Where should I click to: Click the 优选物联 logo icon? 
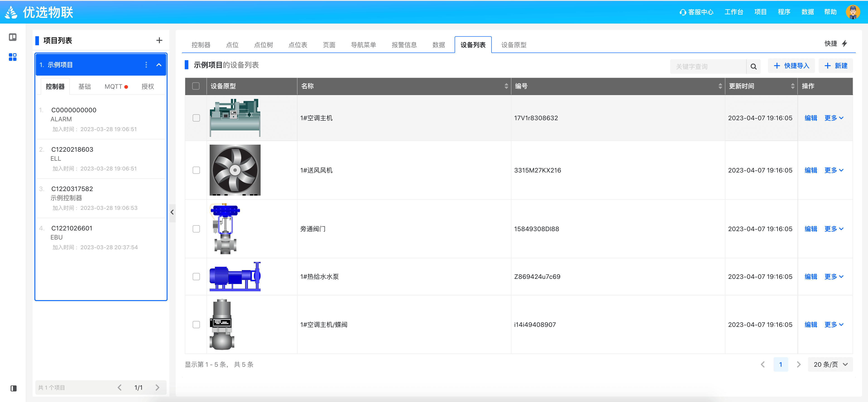click(x=11, y=12)
